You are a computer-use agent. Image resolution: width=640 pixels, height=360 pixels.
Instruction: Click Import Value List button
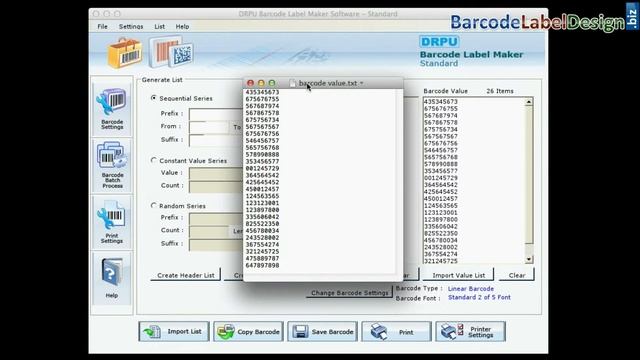tap(458, 275)
